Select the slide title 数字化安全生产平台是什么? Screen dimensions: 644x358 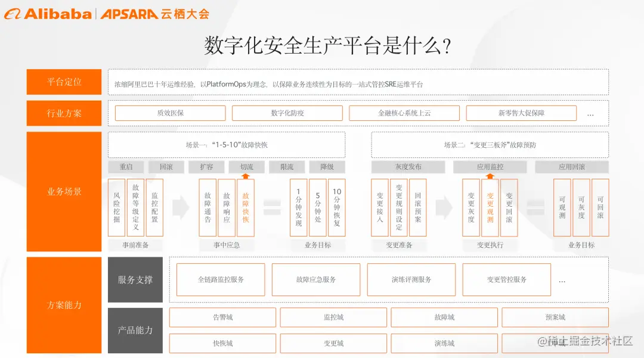(327, 45)
